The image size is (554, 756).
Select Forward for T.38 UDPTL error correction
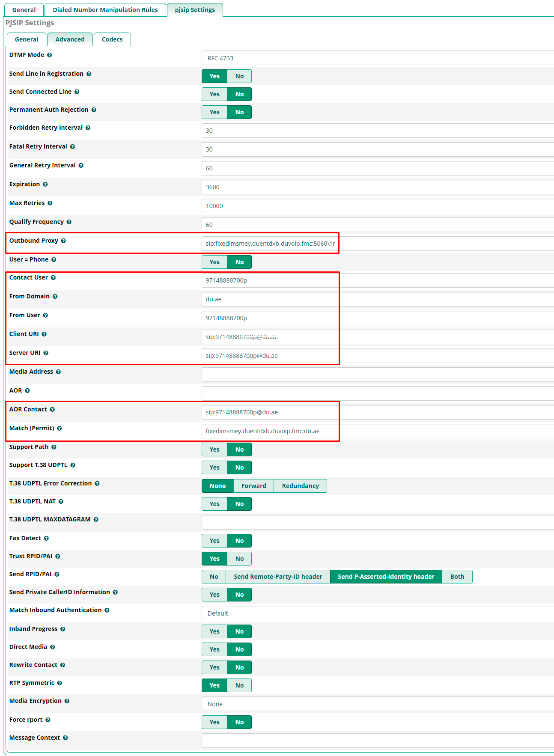pos(253,486)
